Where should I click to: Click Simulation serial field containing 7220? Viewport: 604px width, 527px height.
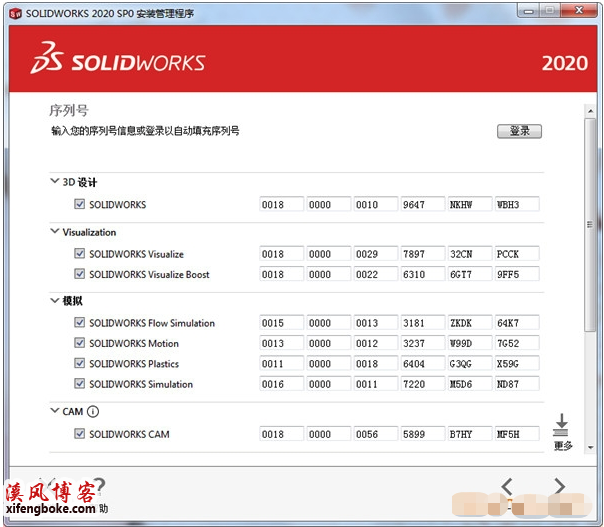click(x=423, y=384)
